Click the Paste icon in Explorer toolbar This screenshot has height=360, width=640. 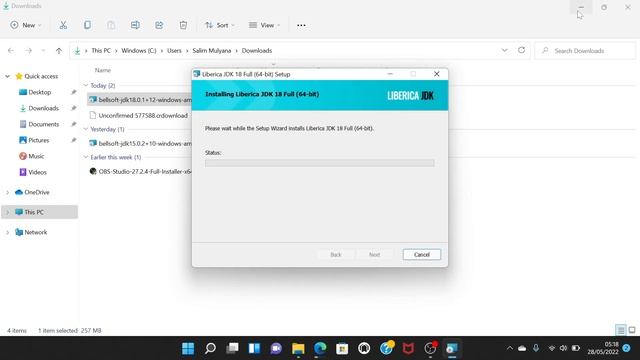pos(111,25)
